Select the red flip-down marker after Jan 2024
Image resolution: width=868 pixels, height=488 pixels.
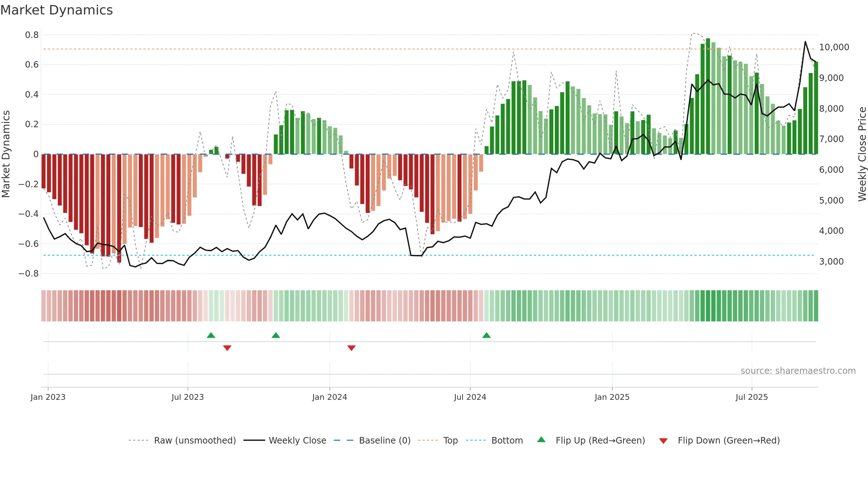[352, 348]
